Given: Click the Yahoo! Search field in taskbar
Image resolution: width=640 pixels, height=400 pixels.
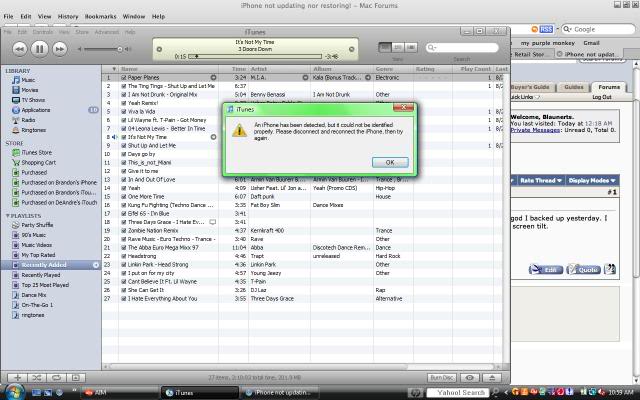Looking at the screenshot, I should coord(457,393).
